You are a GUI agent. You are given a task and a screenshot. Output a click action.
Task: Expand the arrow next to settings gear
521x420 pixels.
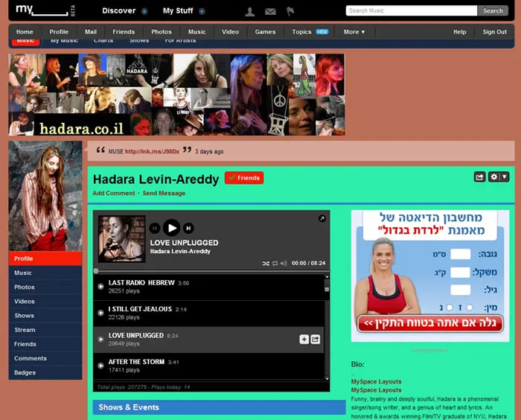click(x=505, y=177)
